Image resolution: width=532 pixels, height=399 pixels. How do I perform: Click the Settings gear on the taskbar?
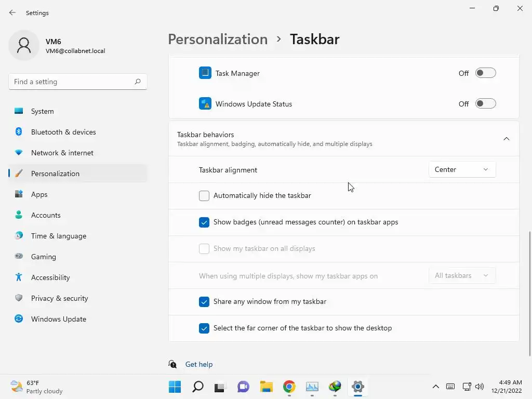[358, 387]
